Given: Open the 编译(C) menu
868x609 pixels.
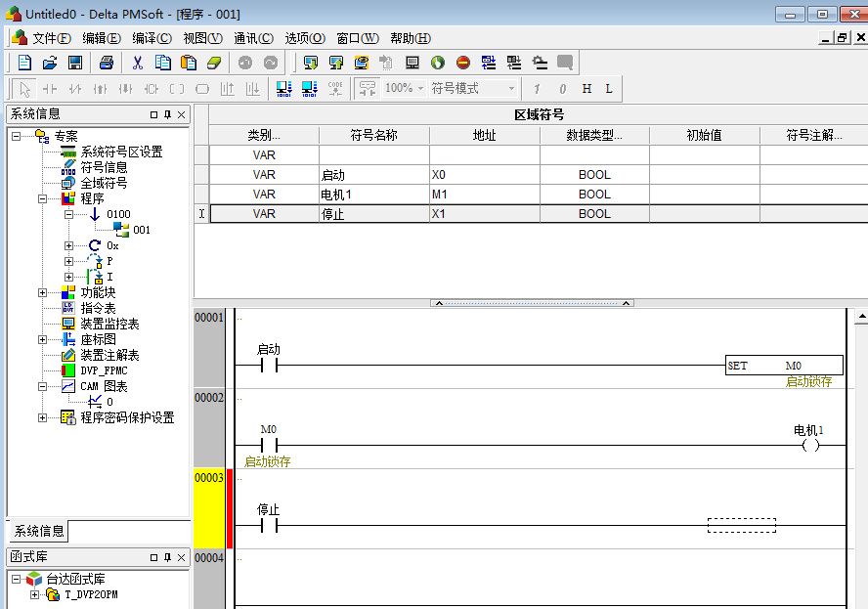Looking at the screenshot, I should click(152, 38).
